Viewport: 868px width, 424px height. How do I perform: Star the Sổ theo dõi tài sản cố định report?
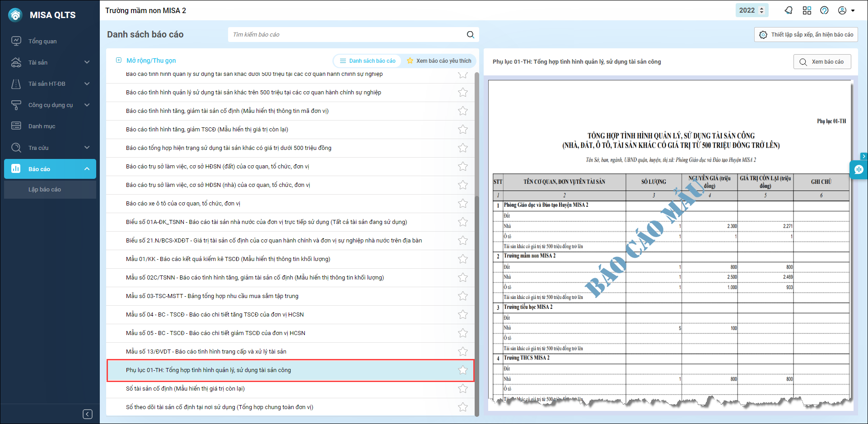(x=463, y=407)
